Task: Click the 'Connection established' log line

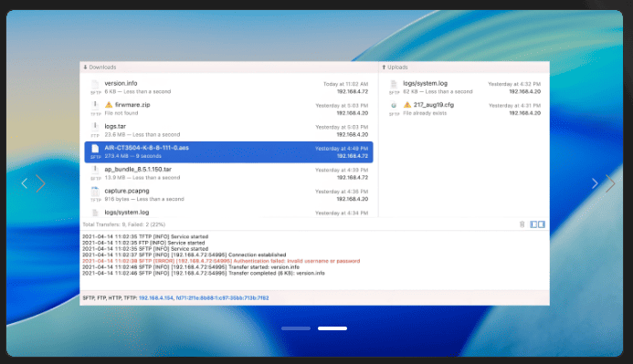Action: (x=185, y=255)
